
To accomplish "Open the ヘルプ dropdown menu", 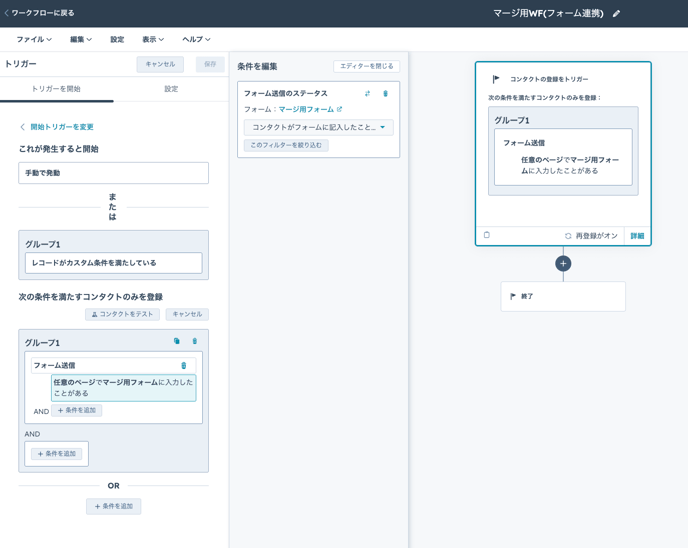I will click(196, 40).
